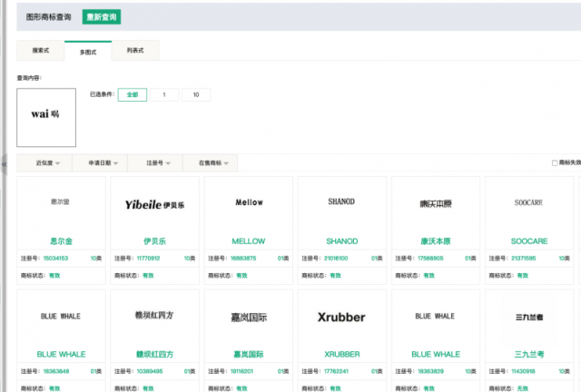Viewport: 581px width, 392px height.
Task: Select the 全部 filter condition
Action: pos(133,95)
